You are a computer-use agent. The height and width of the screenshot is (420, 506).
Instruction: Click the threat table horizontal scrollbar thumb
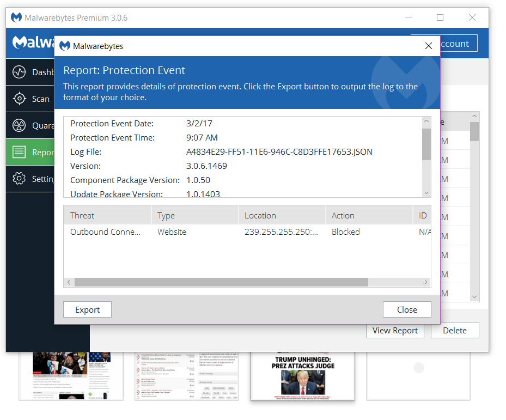(x=221, y=282)
